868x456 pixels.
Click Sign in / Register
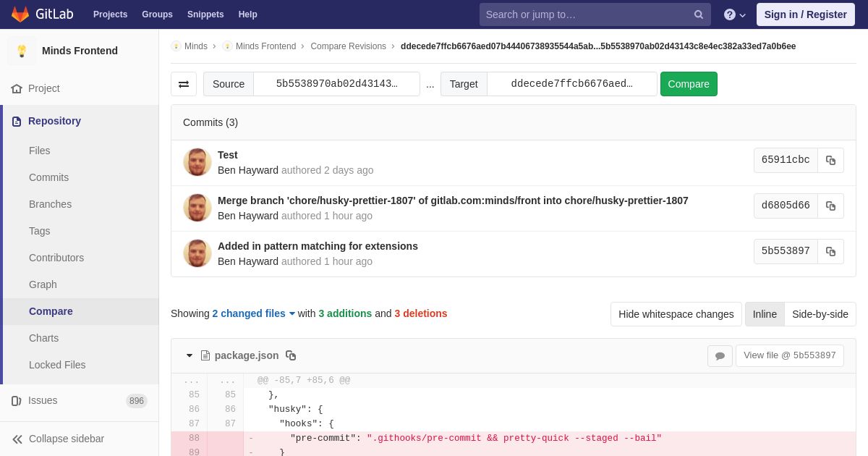[806, 14]
